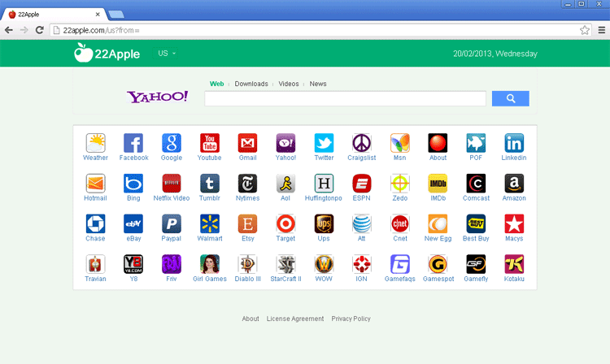Image resolution: width=610 pixels, height=364 pixels.
Task: Select the Netflix Video icon
Action: (x=172, y=184)
